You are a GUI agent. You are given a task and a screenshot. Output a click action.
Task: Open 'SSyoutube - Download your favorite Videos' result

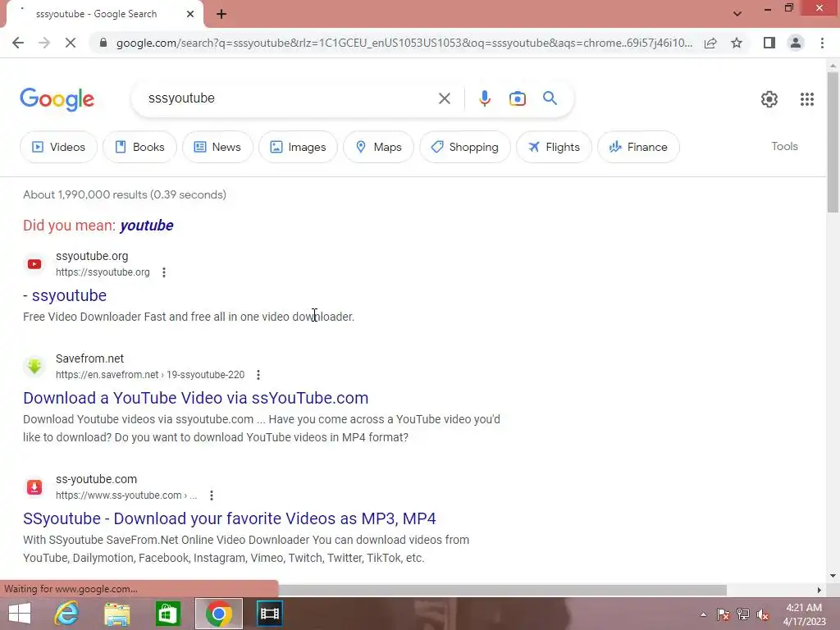(x=230, y=518)
